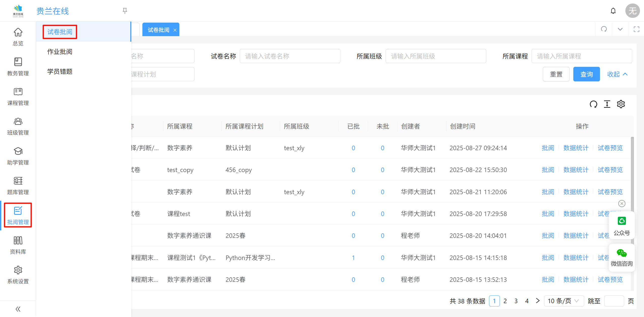Expand the tab options chevron dropdown
644x317 pixels.
click(620, 29)
